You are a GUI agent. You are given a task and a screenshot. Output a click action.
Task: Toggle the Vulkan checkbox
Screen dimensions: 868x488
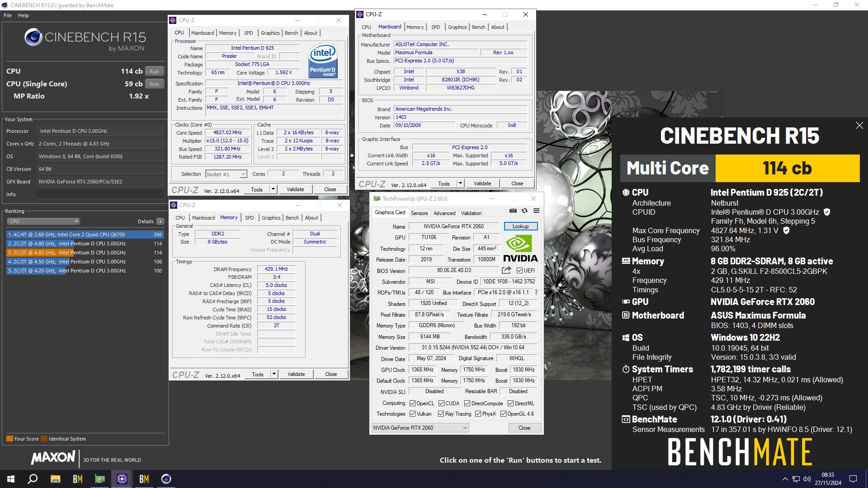click(x=412, y=414)
